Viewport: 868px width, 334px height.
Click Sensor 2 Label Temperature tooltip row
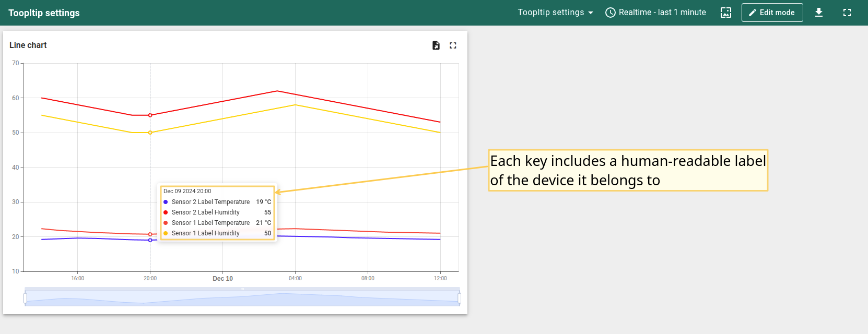pyautogui.click(x=210, y=202)
